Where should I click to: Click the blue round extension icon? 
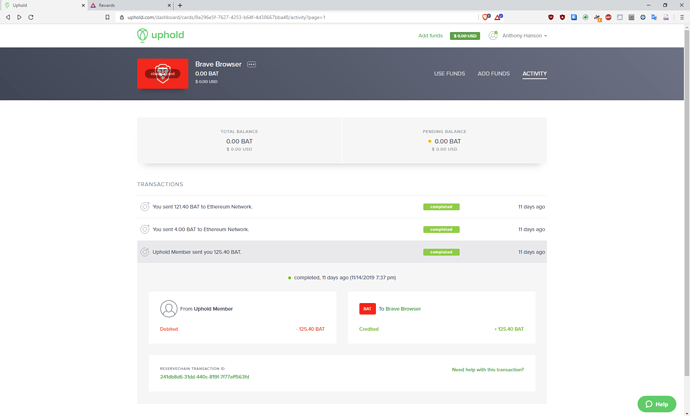642,17
